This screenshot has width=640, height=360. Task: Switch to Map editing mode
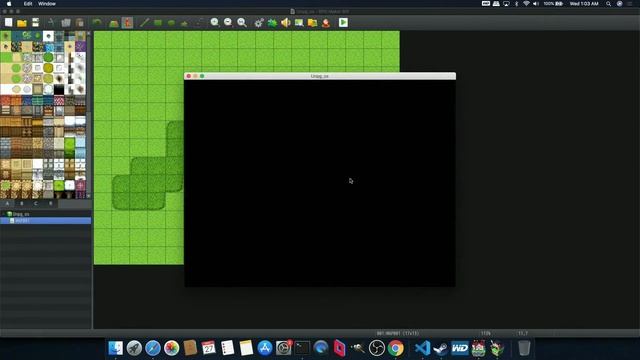(114, 23)
